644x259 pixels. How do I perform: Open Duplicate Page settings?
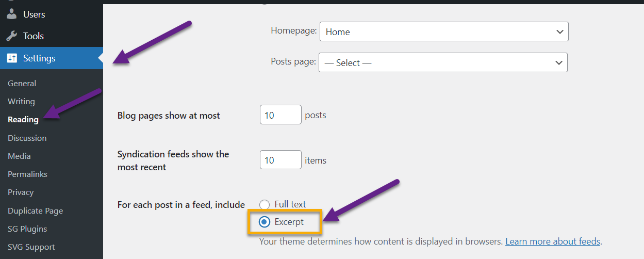coord(35,211)
